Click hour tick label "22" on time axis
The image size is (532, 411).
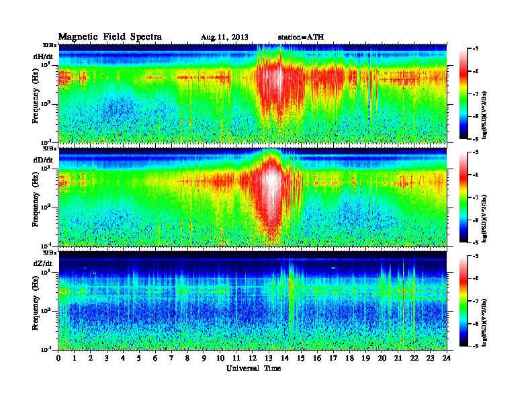tap(414, 358)
